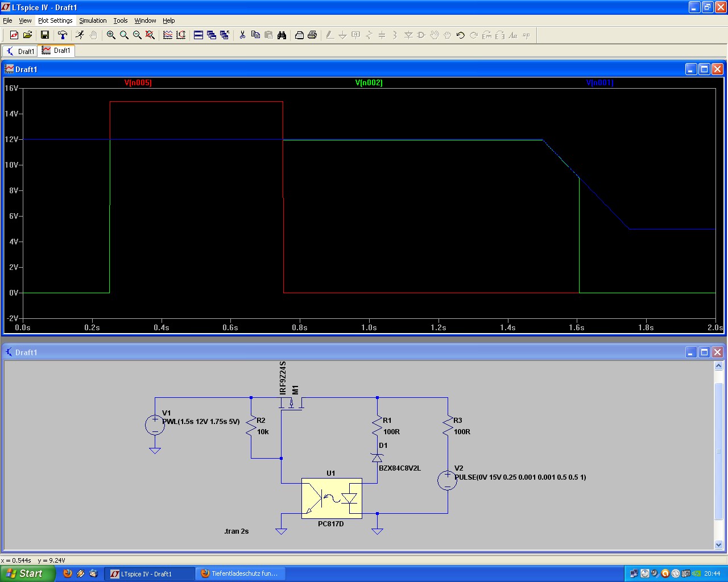
Task: Cascade windows with the Cascade icon
Action: (212, 35)
